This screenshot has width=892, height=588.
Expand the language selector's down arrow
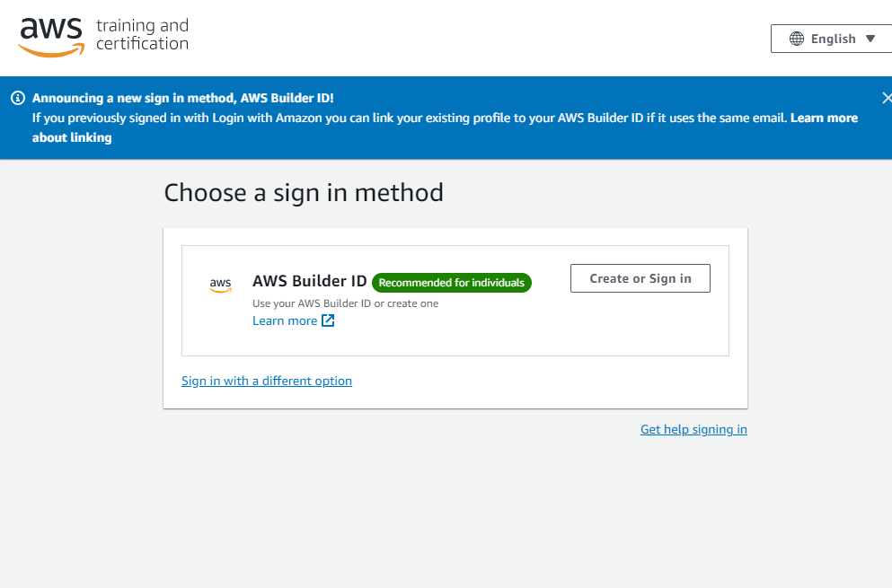[870, 39]
